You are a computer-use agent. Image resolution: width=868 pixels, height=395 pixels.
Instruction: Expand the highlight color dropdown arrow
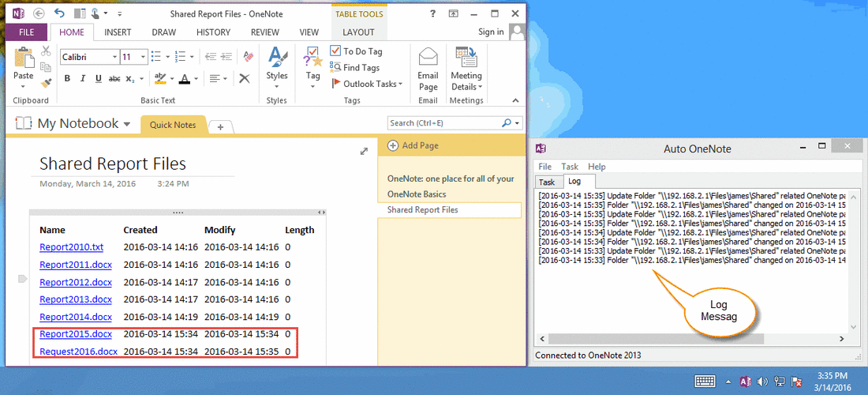coord(171,79)
